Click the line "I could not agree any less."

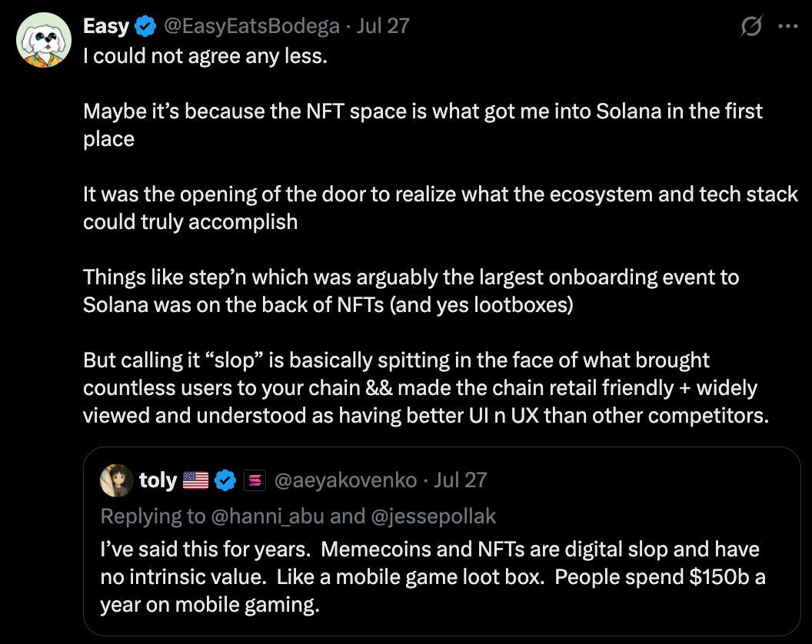(205, 56)
